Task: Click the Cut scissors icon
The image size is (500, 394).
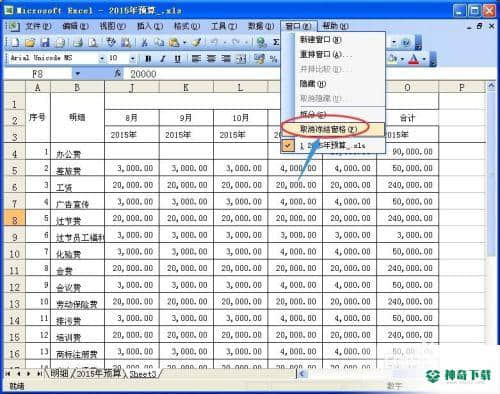Action: click(144, 42)
